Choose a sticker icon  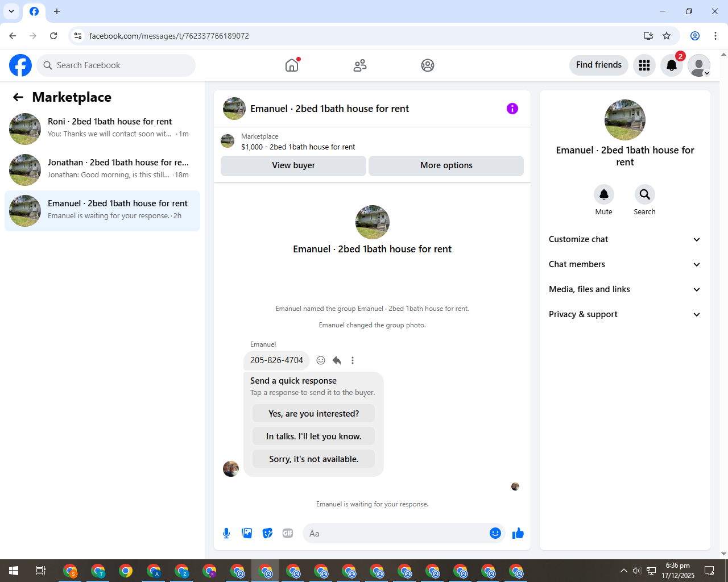click(267, 533)
